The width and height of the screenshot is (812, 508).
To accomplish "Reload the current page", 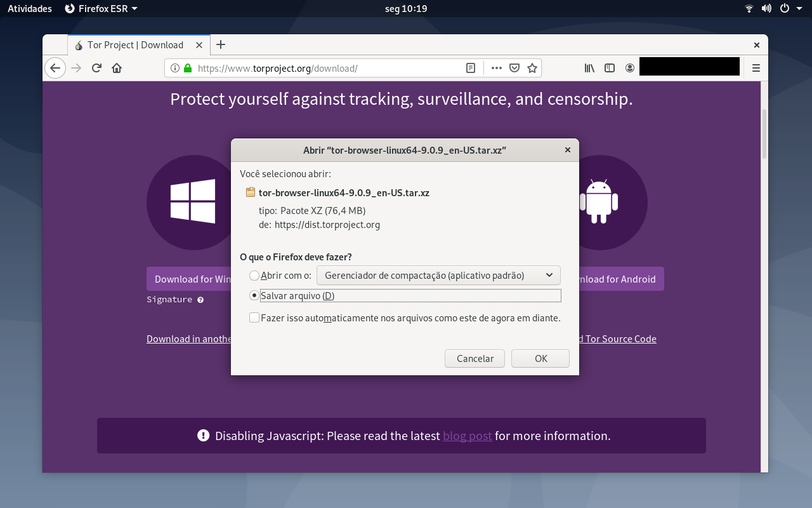I will coord(96,68).
